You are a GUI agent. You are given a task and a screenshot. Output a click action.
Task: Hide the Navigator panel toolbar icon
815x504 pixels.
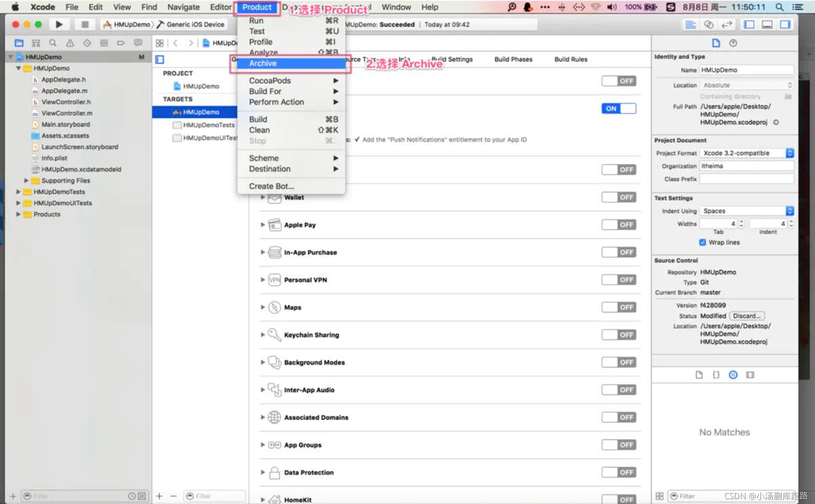point(749,24)
